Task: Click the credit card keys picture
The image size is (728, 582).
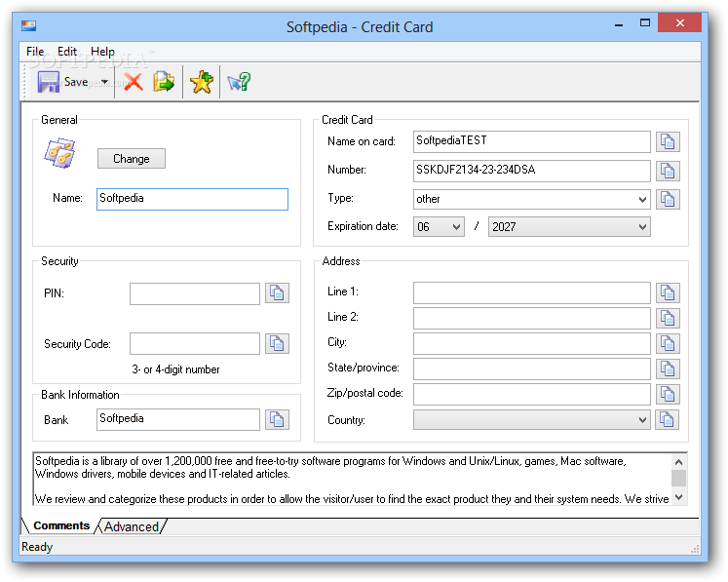Action: coord(59,153)
